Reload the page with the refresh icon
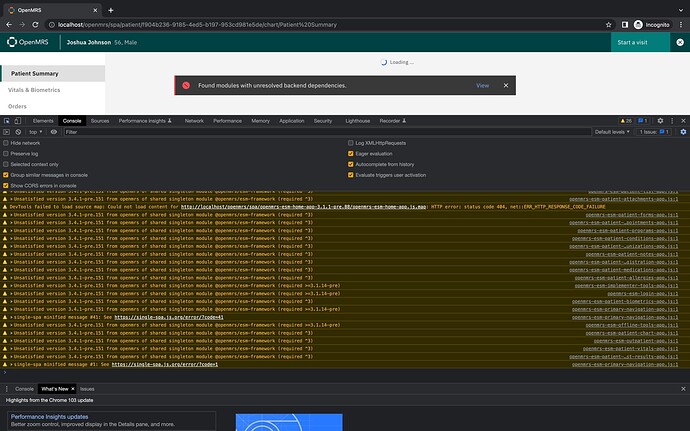The image size is (690, 431). [36, 25]
